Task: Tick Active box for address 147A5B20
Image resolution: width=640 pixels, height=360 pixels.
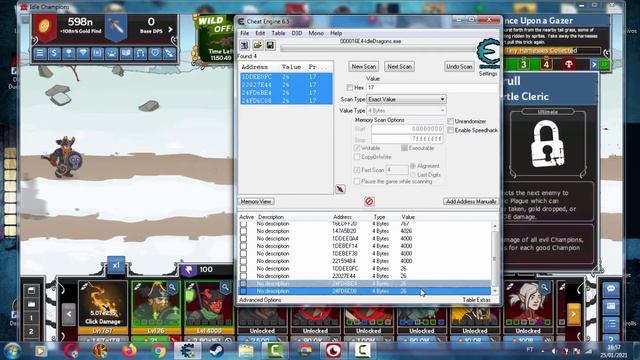Action: point(244,231)
